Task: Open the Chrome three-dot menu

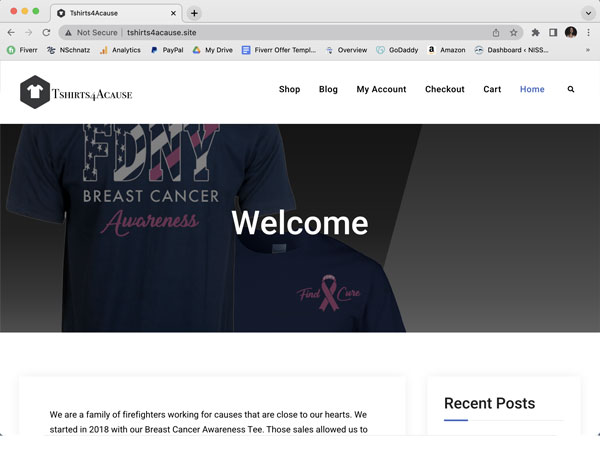Action: pyautogui.click(x=588, y=32)
